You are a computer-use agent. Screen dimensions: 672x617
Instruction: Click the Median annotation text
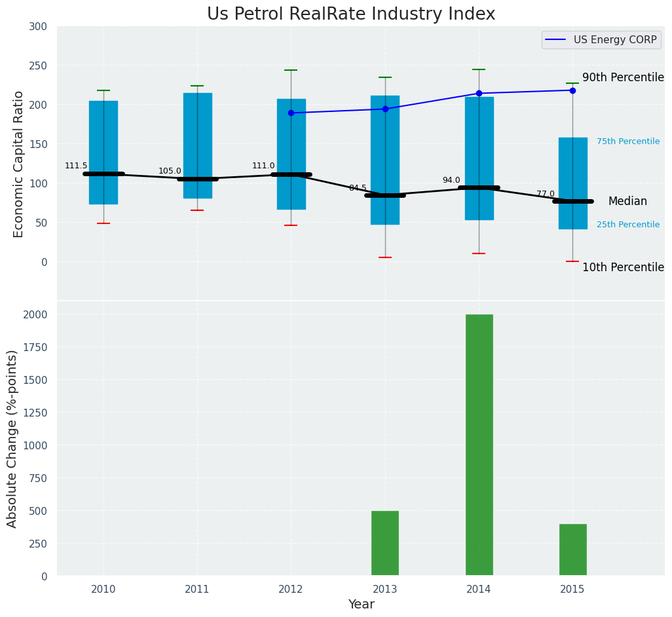(x=627, y=202)
